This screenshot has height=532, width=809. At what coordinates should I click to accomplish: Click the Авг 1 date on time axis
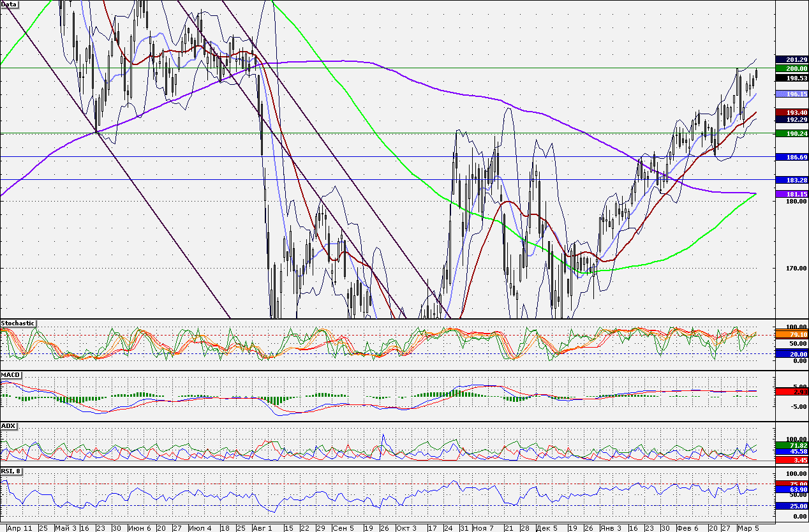(x=263, y=528)
